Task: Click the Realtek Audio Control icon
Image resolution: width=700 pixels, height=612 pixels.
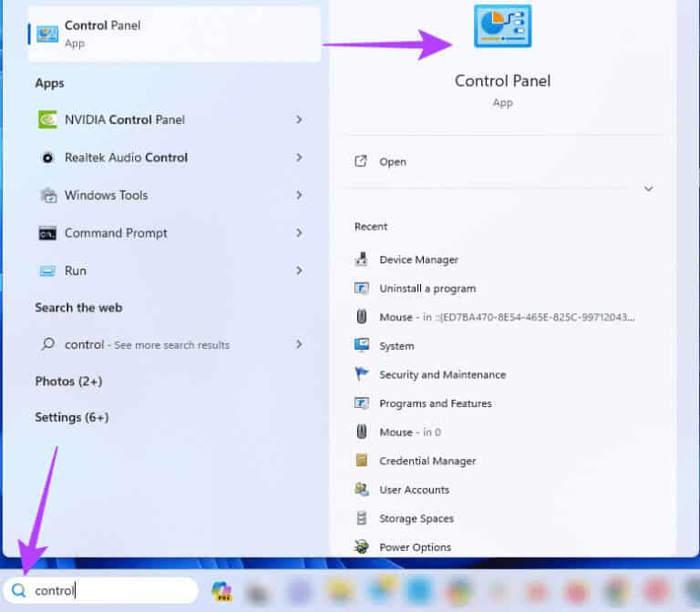Action: pos(47,158)
